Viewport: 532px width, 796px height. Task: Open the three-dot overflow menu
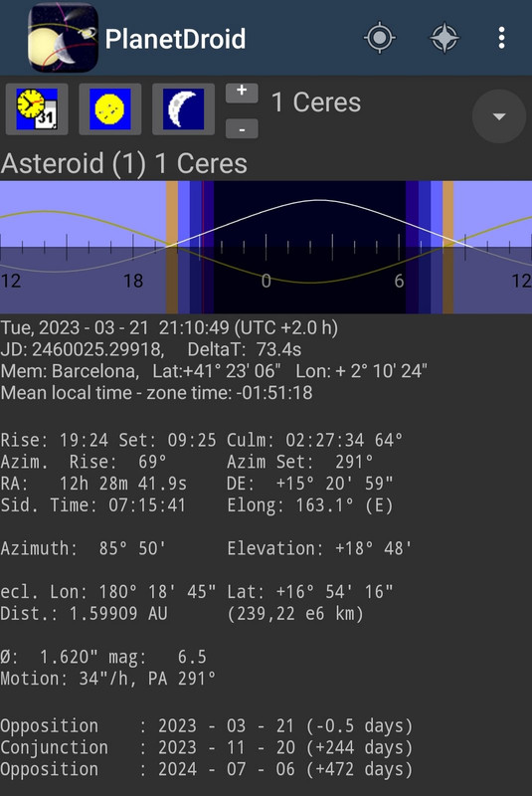tap(501, 38)
